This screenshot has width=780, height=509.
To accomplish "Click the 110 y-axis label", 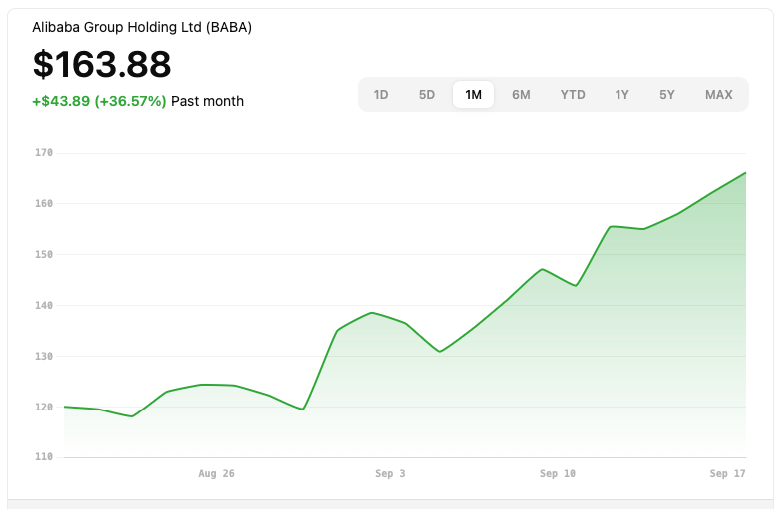I will tap(44, 456).
